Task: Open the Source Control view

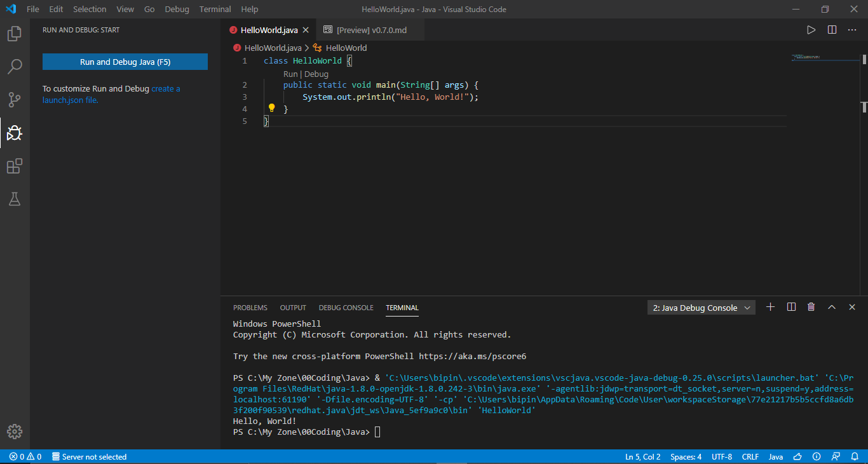Action: click(14, 99)
